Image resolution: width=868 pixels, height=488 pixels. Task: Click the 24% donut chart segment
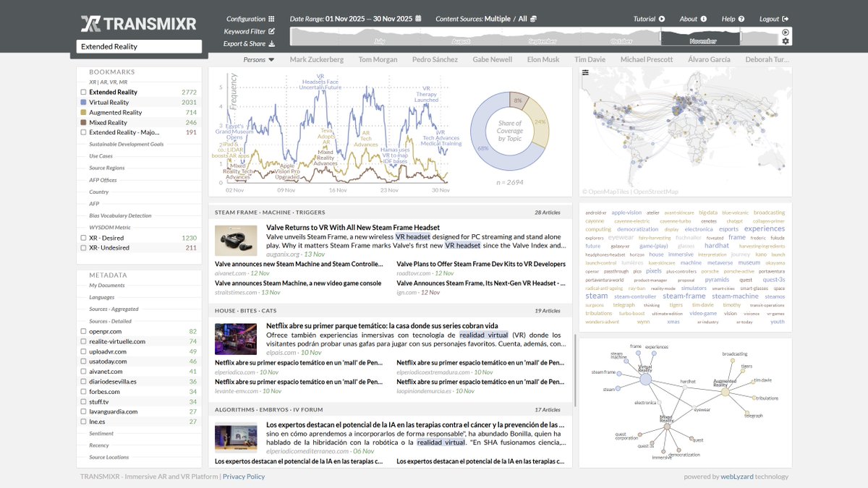[x=540, y=121]
